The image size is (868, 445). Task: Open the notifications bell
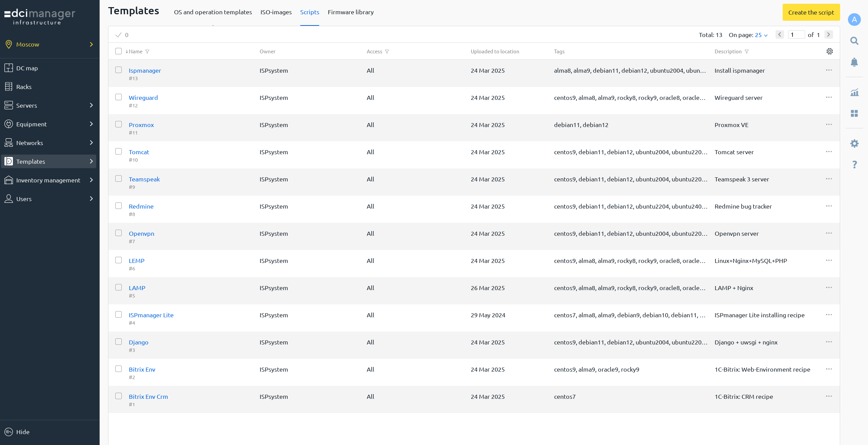(x=854, y=62)
